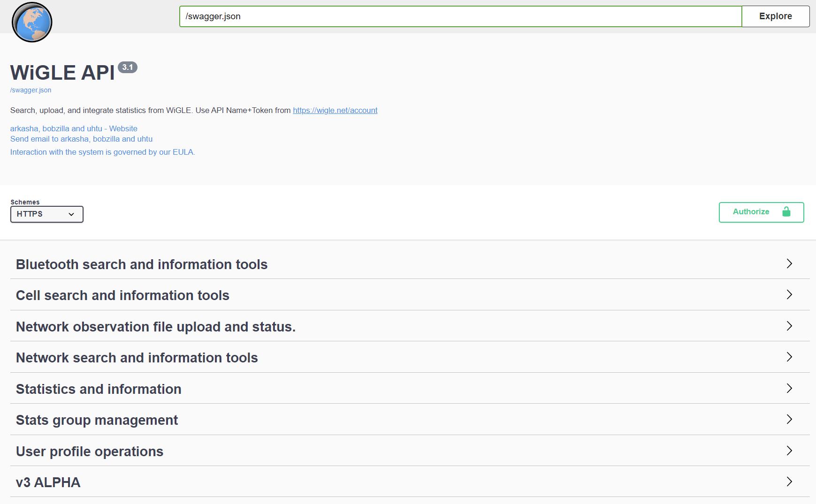The height and width of the screenshot is (504, 816).
Task: Open Statistics and information heading
Action: click(99, 389)
